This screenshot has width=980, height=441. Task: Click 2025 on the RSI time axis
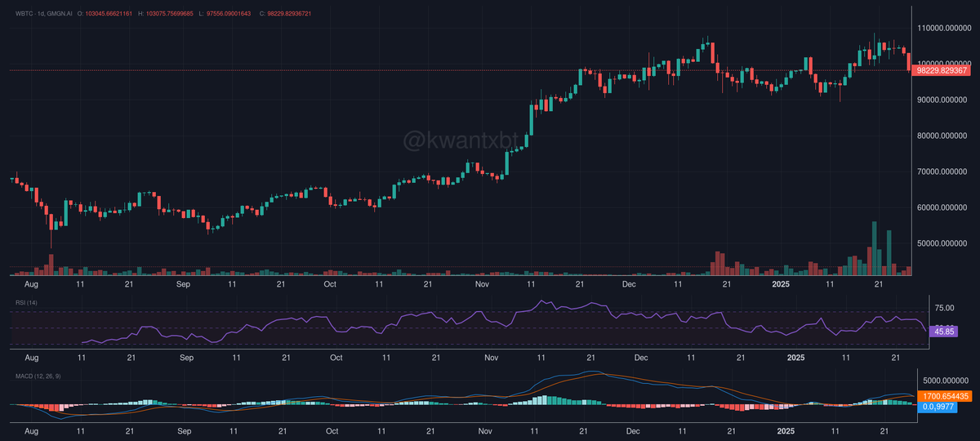tap(796, 358)
